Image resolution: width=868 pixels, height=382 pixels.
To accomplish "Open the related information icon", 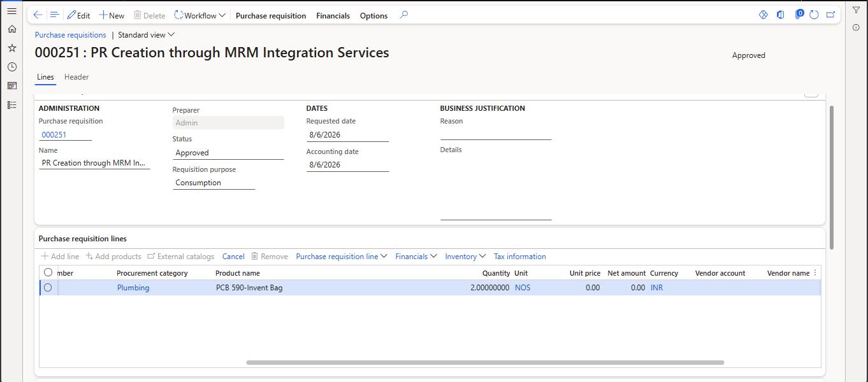I will (x=856, y=27).
